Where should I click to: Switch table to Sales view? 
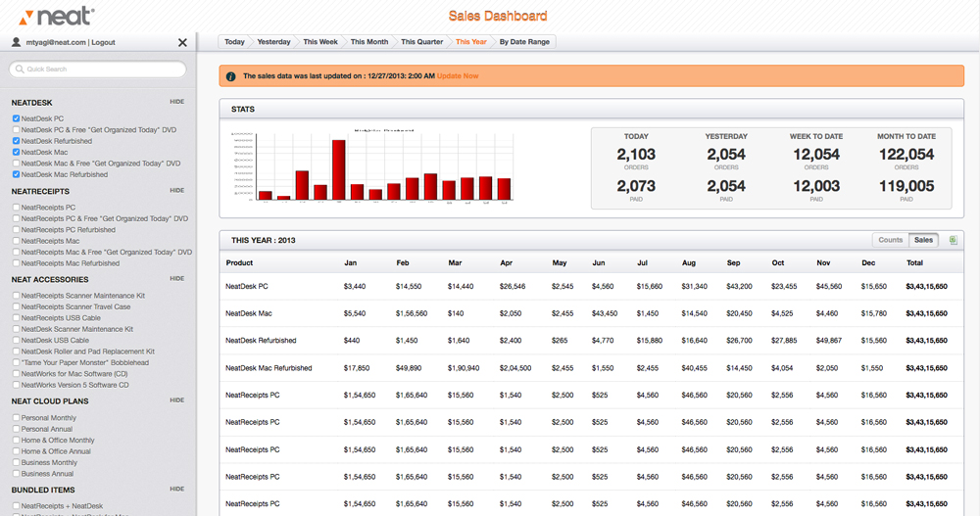click(x=923, y=240)
